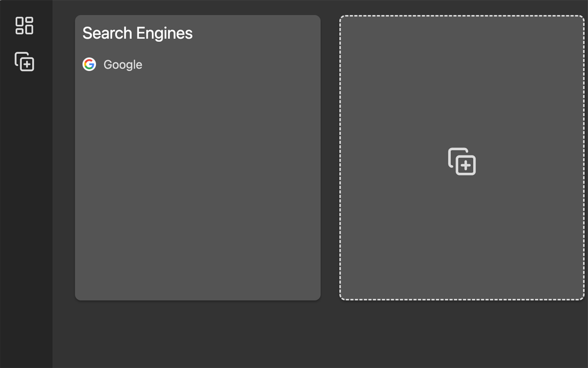Viewport: 588px width, 368px height.
Task: Click the Google favicon logo
Action: pyautogui.click(x=89, y=64)
